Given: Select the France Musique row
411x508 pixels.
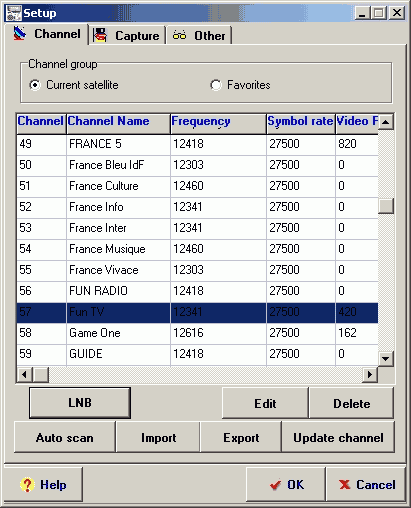Looking at the screenshot, I should pos(197,249).
